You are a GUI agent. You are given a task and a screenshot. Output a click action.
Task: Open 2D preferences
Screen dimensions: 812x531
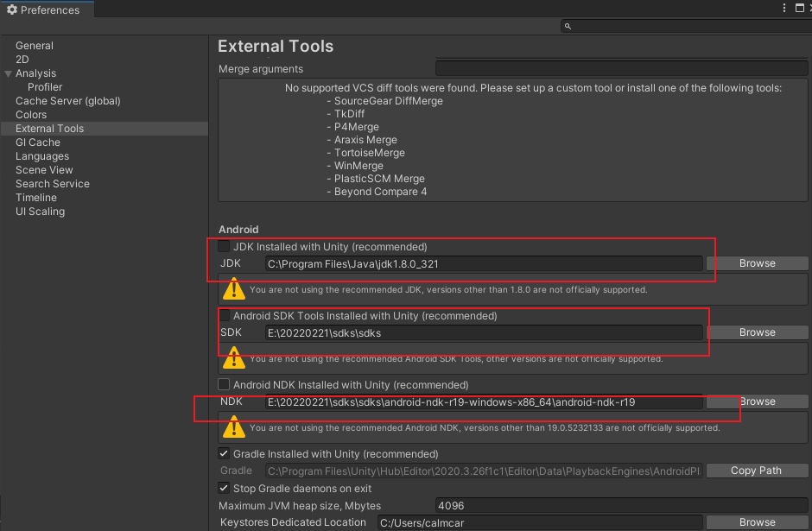[x=22, y=60]
